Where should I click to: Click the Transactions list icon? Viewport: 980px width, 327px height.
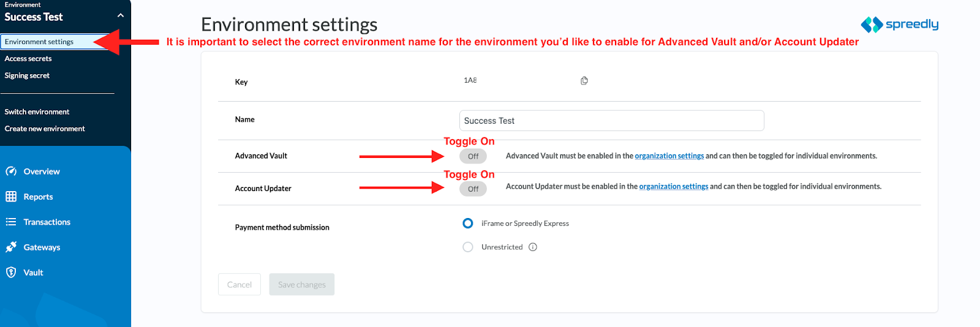11,222
